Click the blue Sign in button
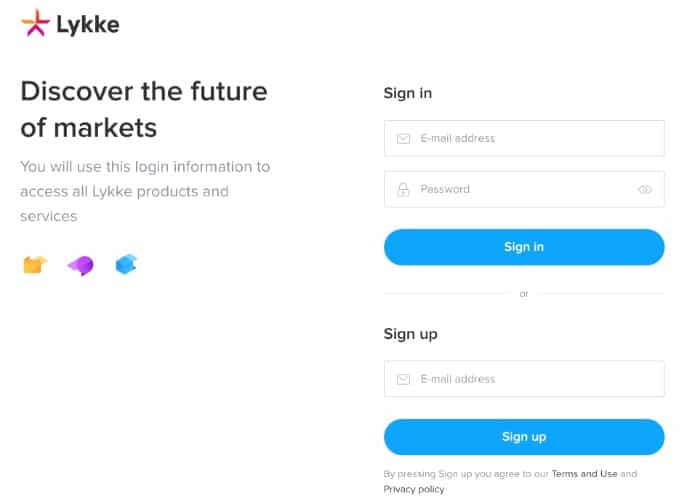This screenshot has width=700, height=504. click(524, 247)
